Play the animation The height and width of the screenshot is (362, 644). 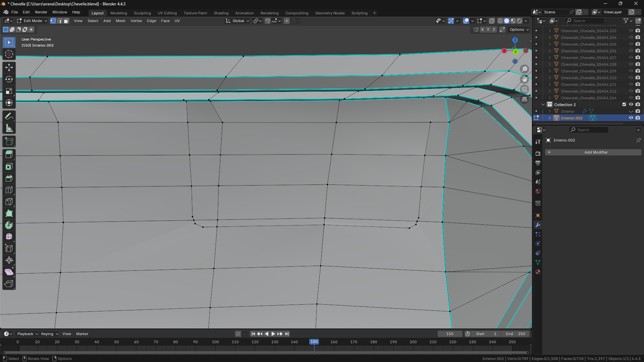click(273, 334)
